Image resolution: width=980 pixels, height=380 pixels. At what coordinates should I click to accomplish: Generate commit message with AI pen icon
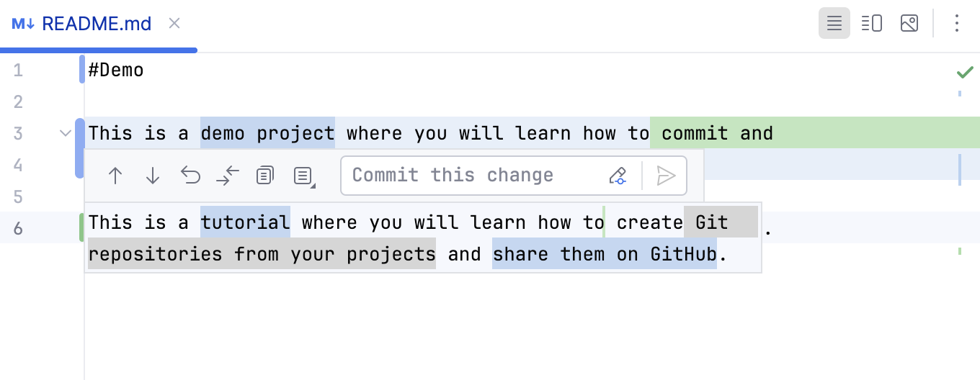pyautogui.click(x=618, y=176)
